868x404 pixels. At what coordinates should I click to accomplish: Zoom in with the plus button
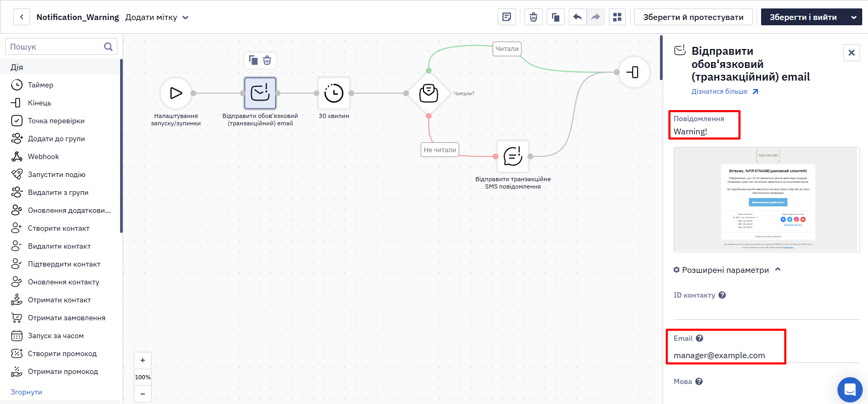(x=143, y=360)
